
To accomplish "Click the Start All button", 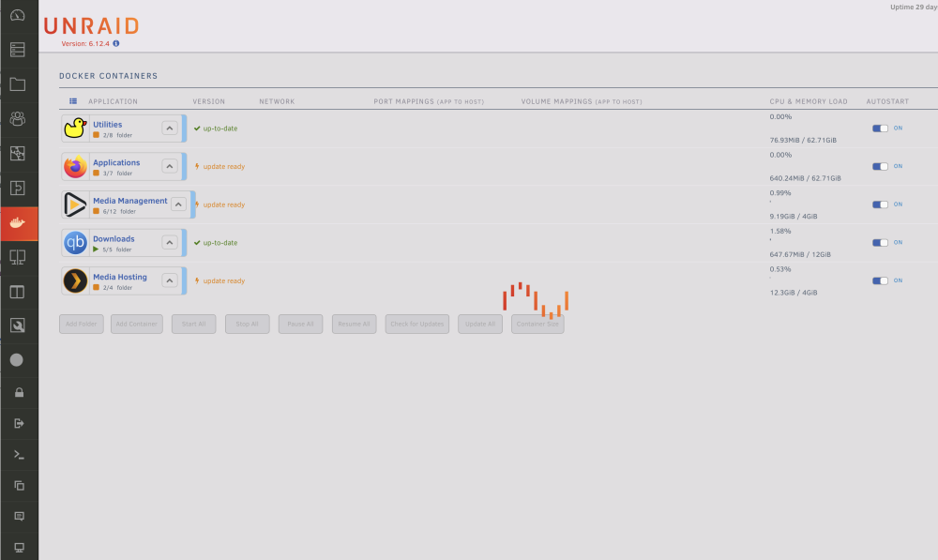I will (x=194, y=324).
